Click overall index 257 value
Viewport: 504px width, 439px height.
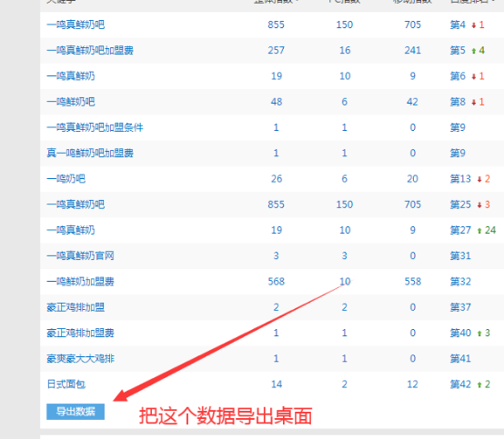(x=276, y=50)
